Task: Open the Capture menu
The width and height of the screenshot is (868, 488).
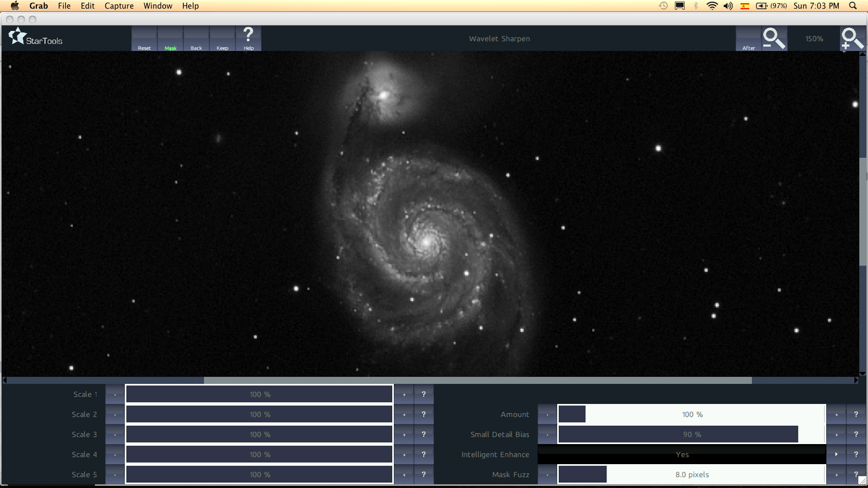Action: point(119,6)
